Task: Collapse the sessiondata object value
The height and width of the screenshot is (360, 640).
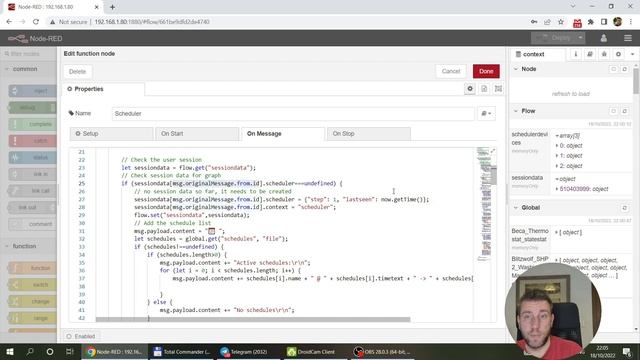Action: click(557, 179)
